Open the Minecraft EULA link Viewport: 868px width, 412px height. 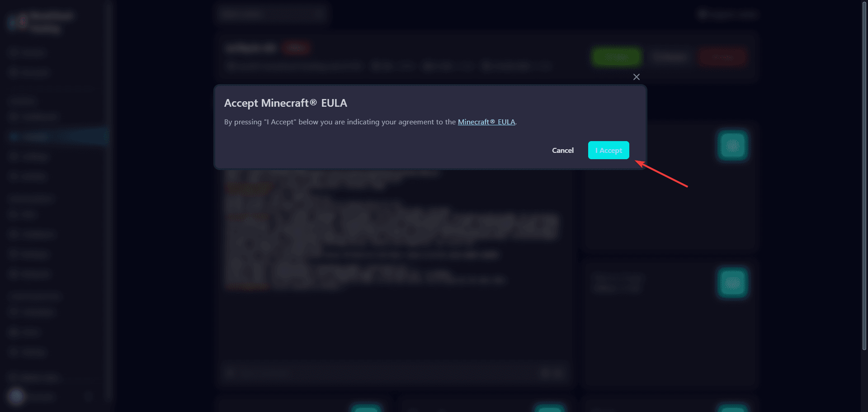point(486,122)
